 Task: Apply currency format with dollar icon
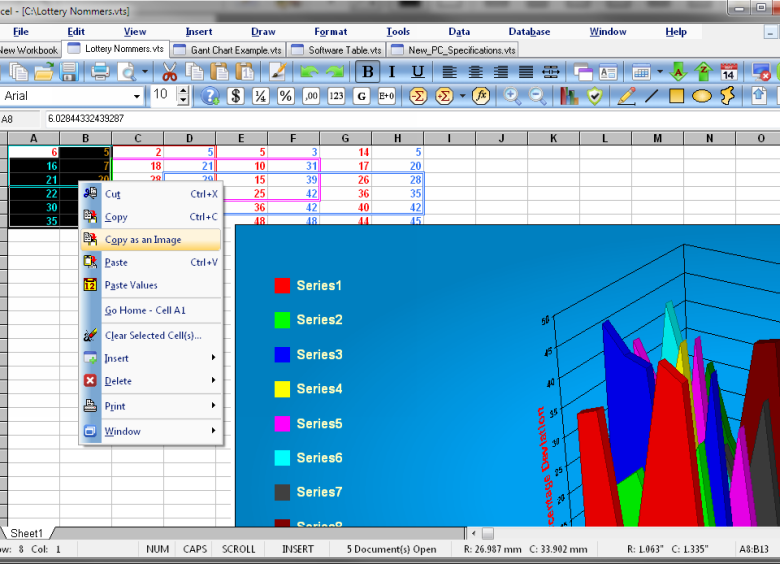click(x=236, y=96)
